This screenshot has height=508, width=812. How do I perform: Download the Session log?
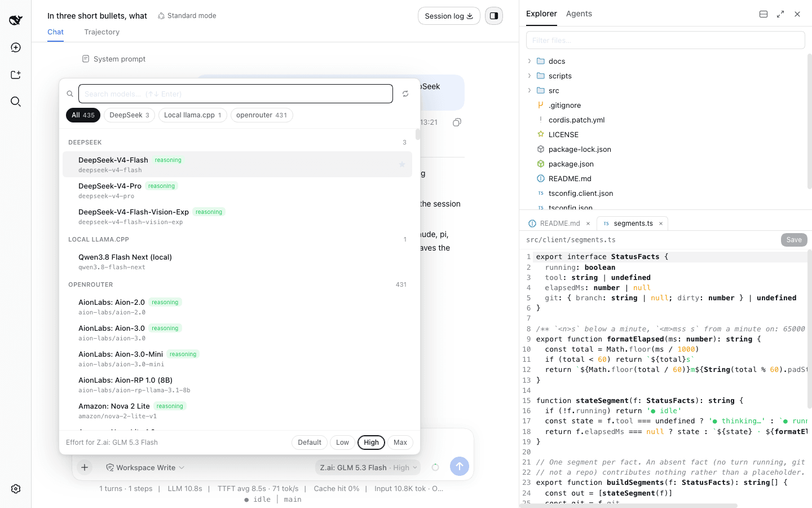[449, 16]
